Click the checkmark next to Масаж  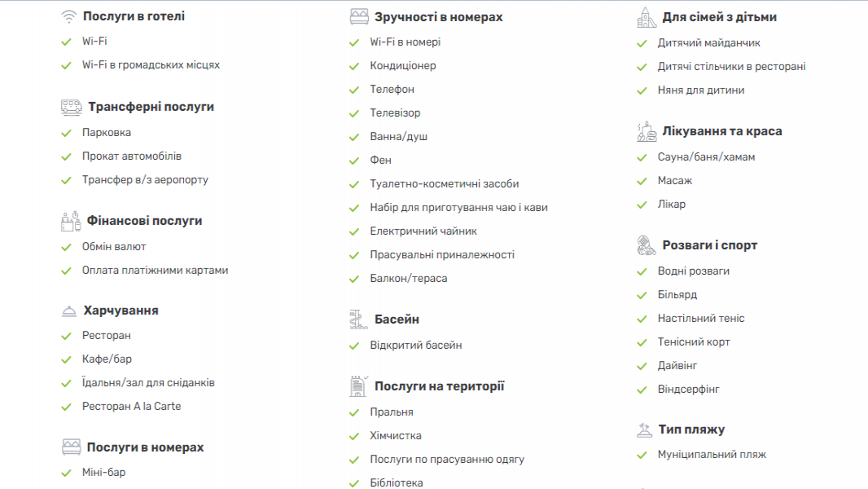point(642,181)
